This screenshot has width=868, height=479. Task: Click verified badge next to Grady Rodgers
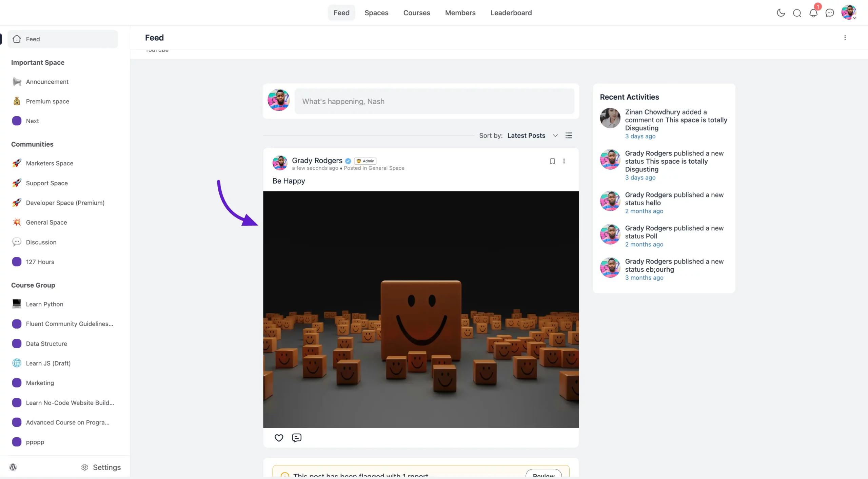coord(348,161)
